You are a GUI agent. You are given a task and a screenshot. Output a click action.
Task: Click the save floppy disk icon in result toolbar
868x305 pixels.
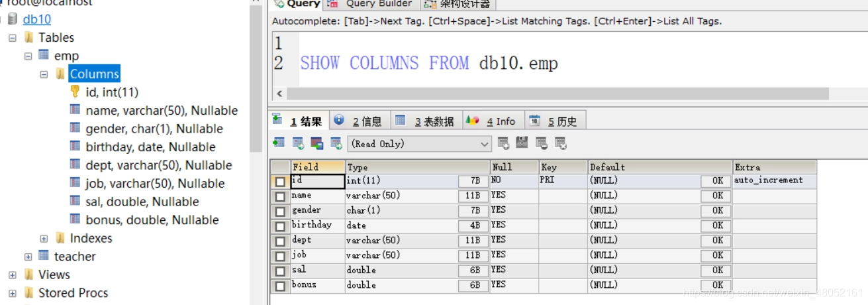(x=522, y=143)
